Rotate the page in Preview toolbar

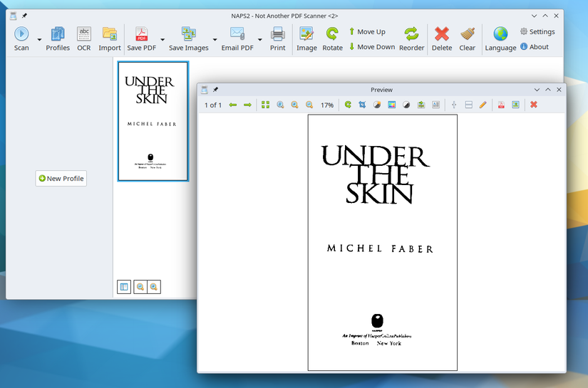tap(348, 105)
